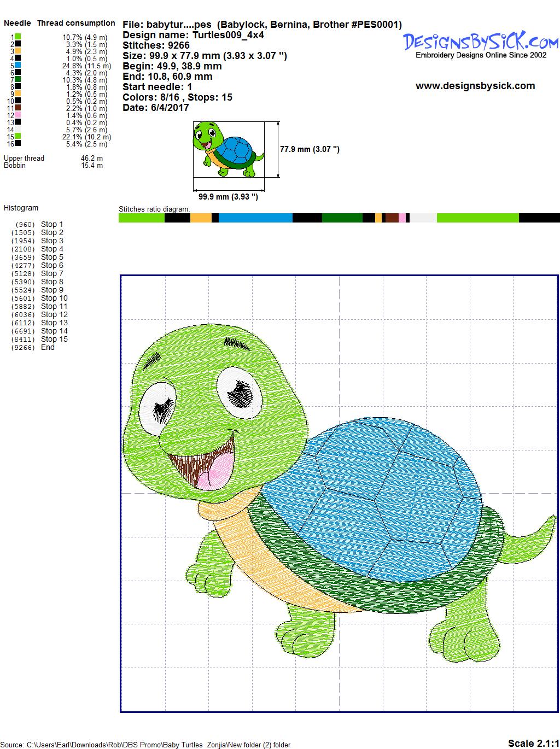Image resolution: width=560 pixels, height=749 pixels.
Task: Select the light green needle 1 swatch
Action: pos(18,37)
